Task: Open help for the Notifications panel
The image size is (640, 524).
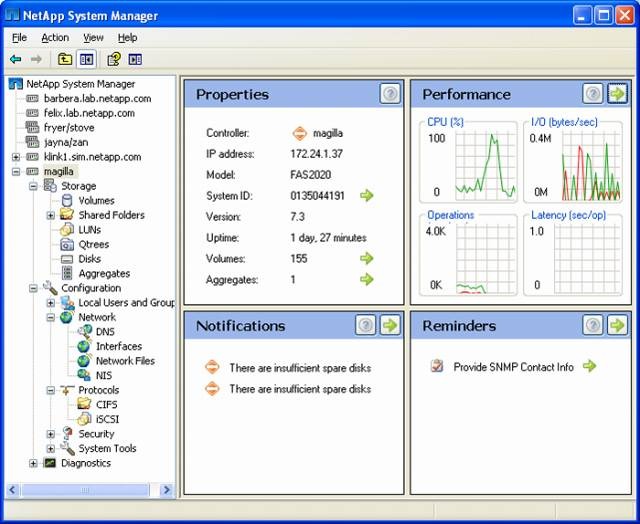Action: point(366,325)
